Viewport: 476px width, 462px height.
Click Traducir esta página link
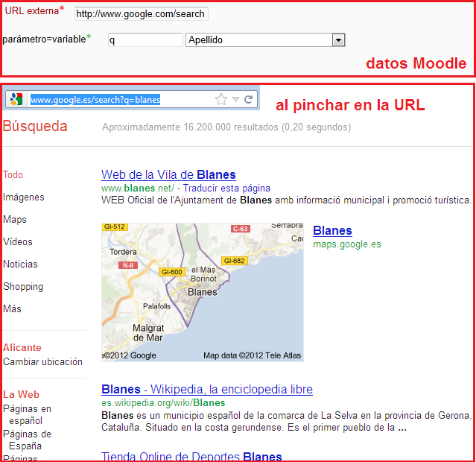coord(226,189)
